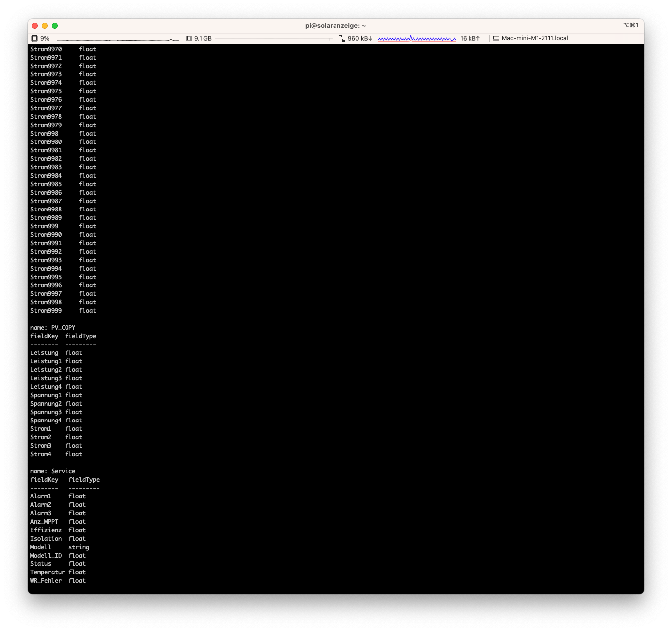
Task: Click the window title pi@solaranzeige
Action: pos(336,26)
